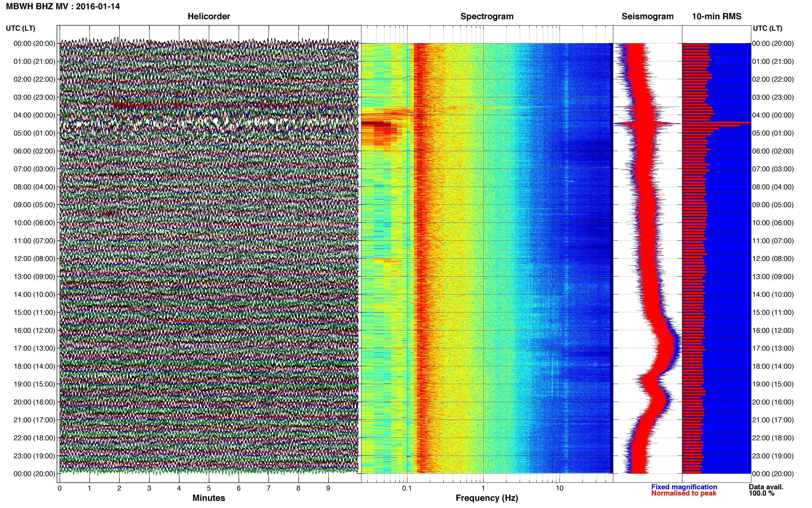Click the '1' tick on the Minutes axis
The width and height of the screenshot is (812, 508).
(89, 488)
